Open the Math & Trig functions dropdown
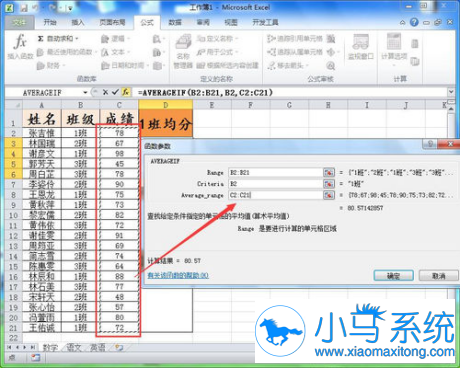460x368 pixels. click(x=158, y=52)
